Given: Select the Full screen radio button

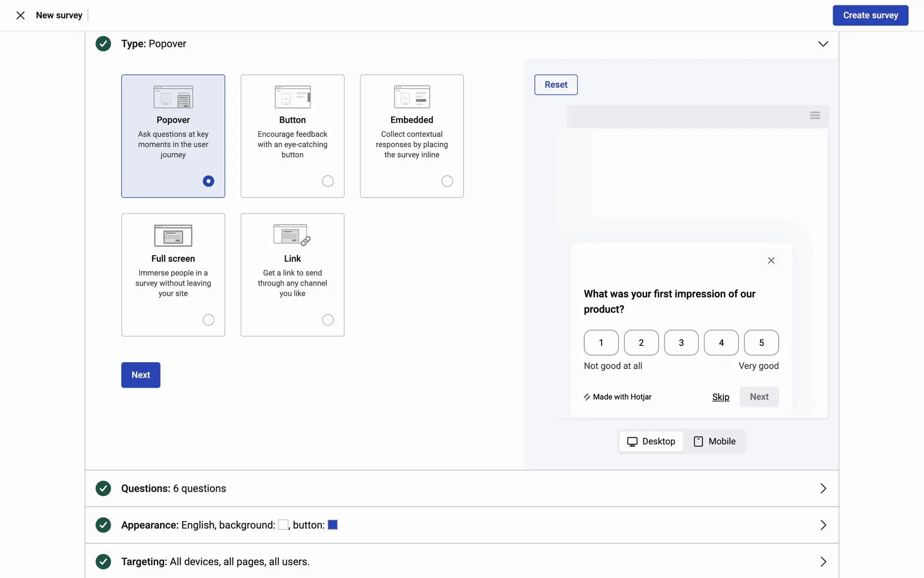Looking at the screenshot, I should tap(208, 320).
